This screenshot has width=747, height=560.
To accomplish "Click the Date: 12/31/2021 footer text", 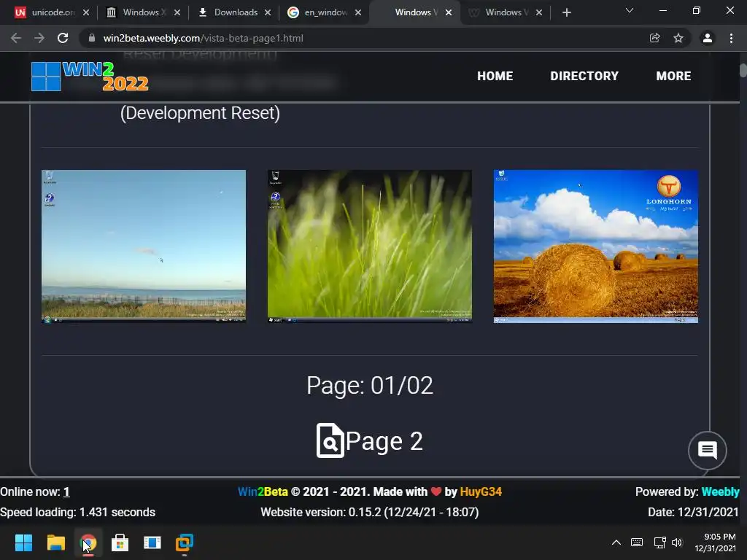I will pyautogui.click(x=693, y=513).
